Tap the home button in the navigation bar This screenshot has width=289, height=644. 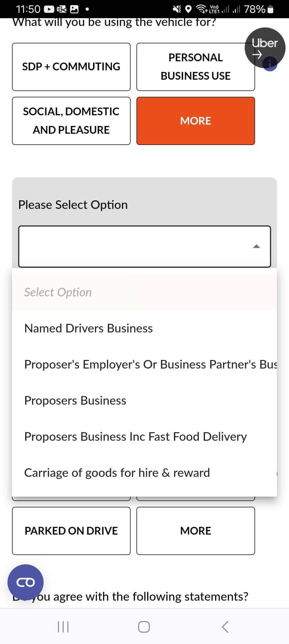144,626
